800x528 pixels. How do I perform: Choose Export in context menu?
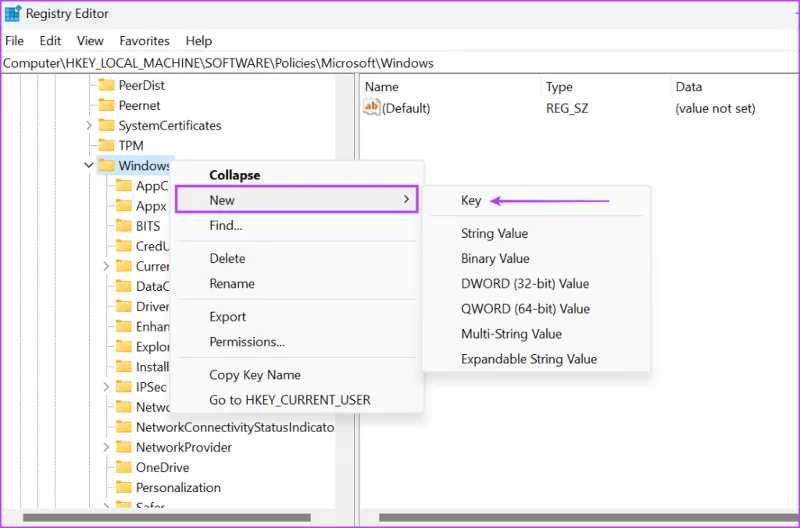click(297, 316)
